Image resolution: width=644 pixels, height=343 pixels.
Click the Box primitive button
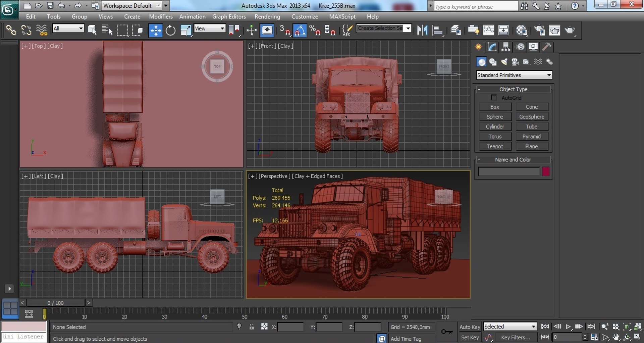tap(495, 107)
